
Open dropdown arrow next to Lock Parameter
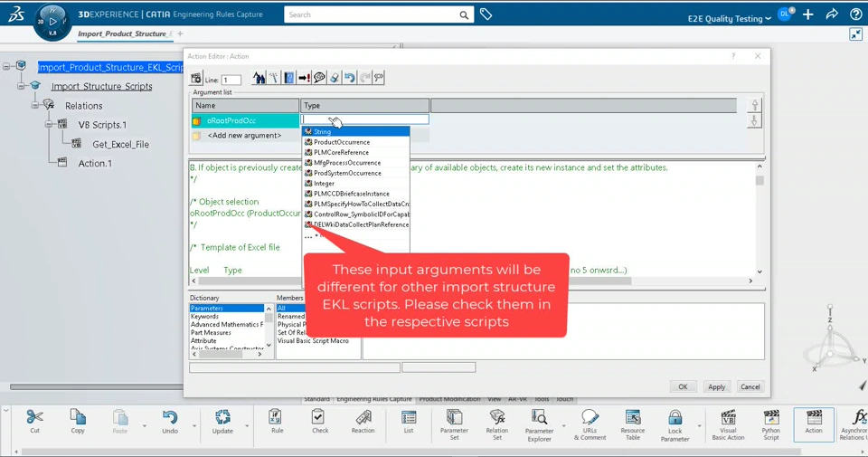pyautogui.click(x=699, y=426)
